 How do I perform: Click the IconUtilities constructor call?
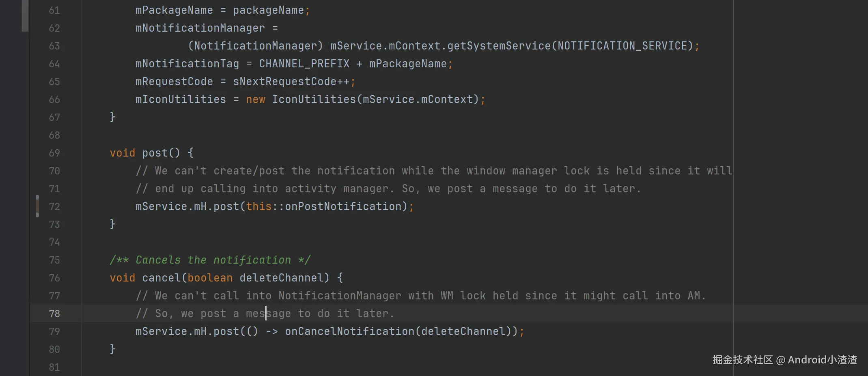click(314, 99)
